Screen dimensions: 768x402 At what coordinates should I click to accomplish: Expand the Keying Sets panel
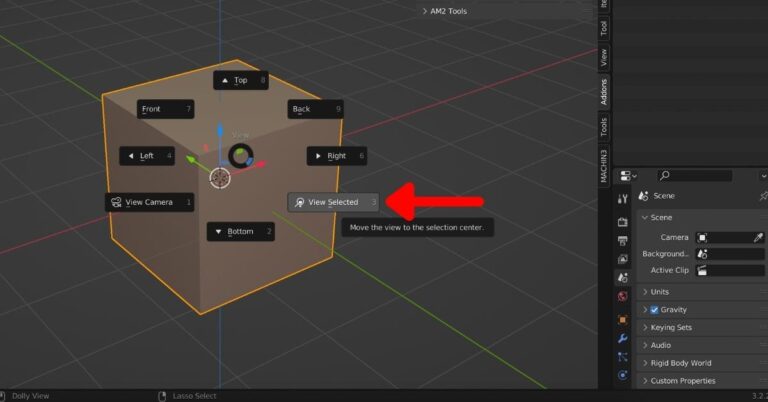(671, 328)
